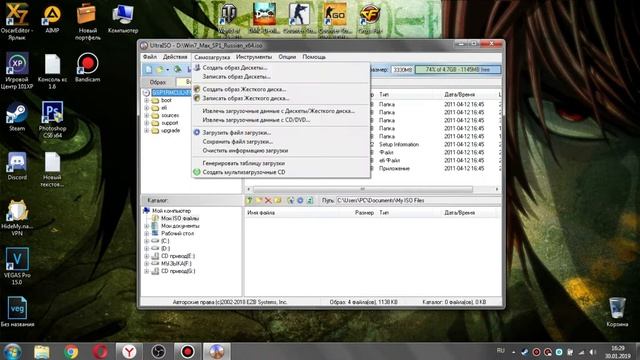This screenshot has height=360, width=640.
Task: Open the Действия menu
Action: click(x=175, y=57)
